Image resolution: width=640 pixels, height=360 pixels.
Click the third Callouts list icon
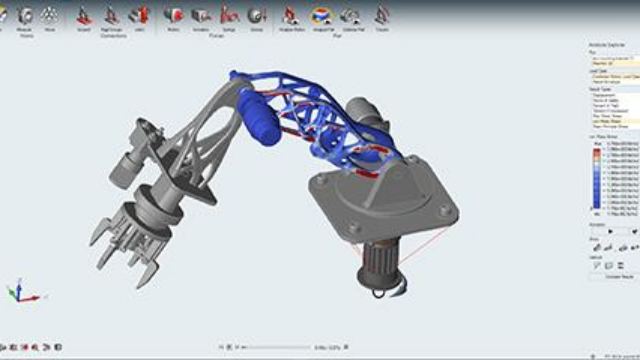tap(621, 266)
